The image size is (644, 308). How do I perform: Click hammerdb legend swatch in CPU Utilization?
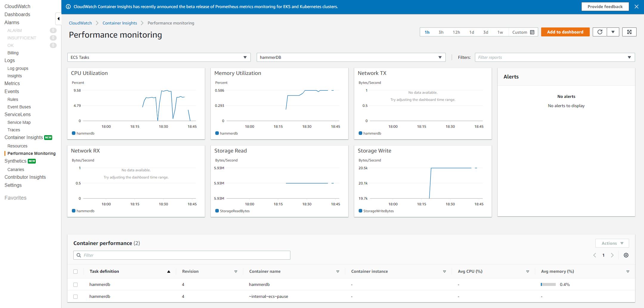tap(74, 133)
